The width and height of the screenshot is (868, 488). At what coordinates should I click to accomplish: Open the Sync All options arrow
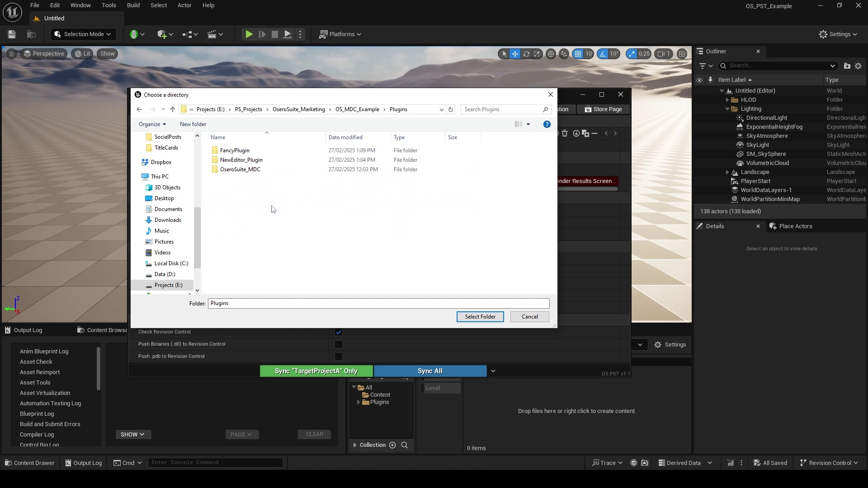[493, 371]
